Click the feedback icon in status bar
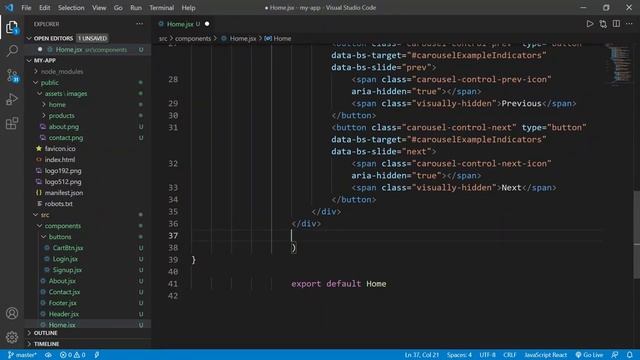Image resolution: width=640 pixels, height=360 pixels. [615, 355]
